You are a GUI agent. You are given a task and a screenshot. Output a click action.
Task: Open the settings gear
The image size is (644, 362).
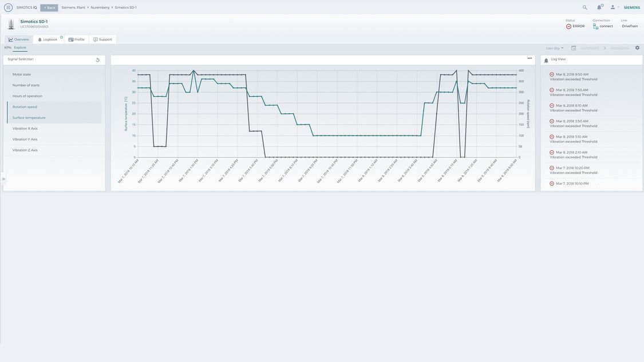pos(637,47)
